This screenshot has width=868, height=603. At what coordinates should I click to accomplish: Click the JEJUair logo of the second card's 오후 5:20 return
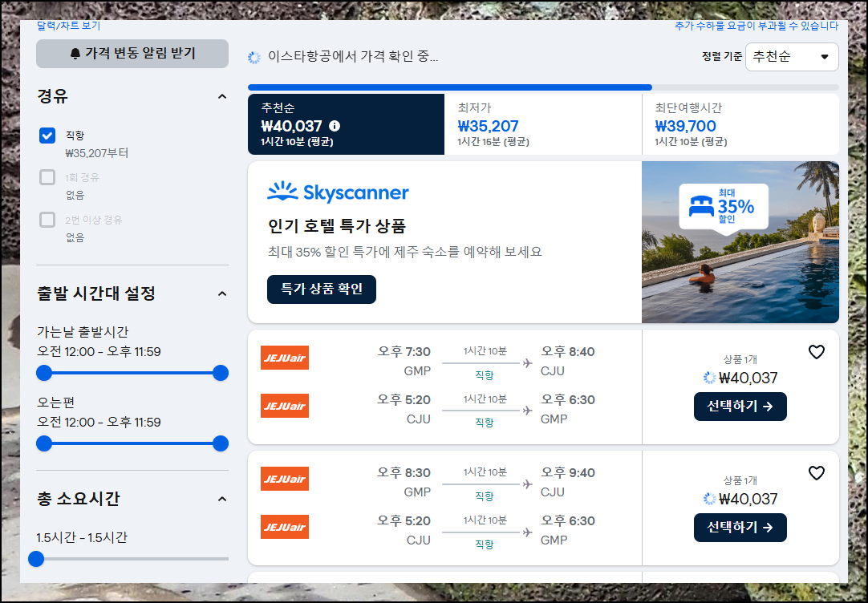tap(285, 527)
